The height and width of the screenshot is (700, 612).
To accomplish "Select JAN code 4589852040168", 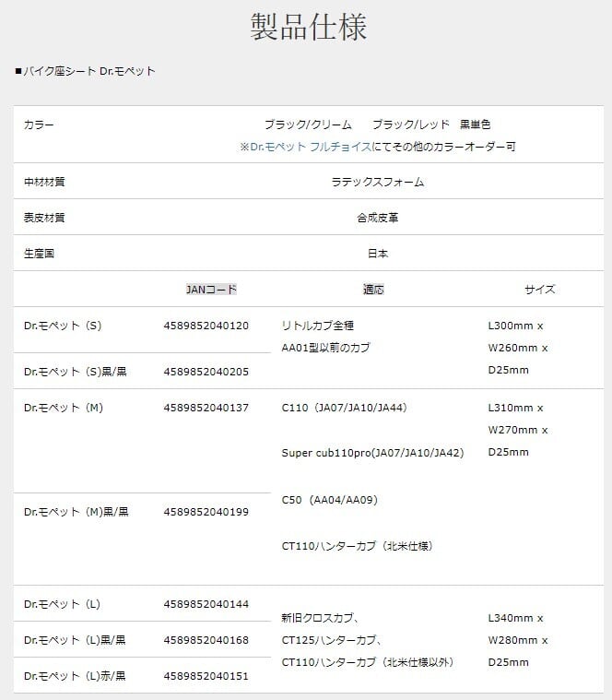I will (x=206, y=640).
